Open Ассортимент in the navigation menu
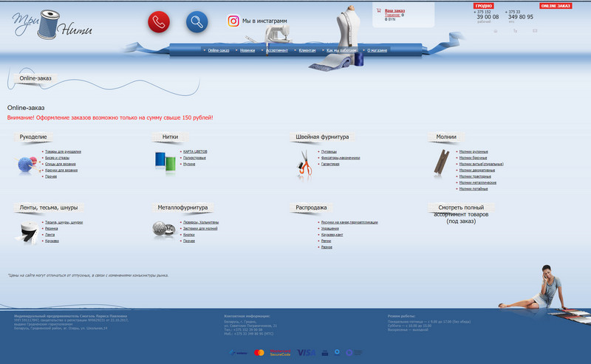Viewport: 591px width, 364px height. [x=278, y=50]
